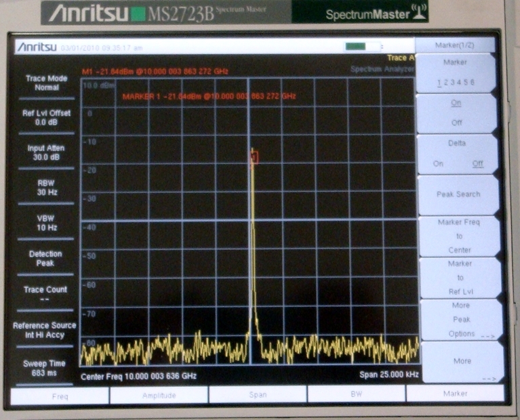
Task: Open the Freq menu tab
Action: [x=60, y=396]
